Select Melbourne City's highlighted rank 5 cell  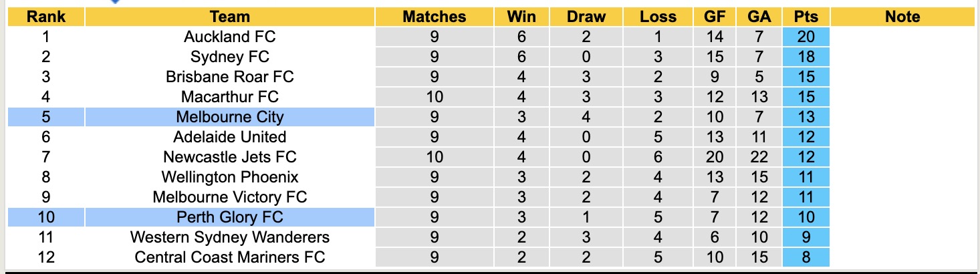[x=46, y=117]
